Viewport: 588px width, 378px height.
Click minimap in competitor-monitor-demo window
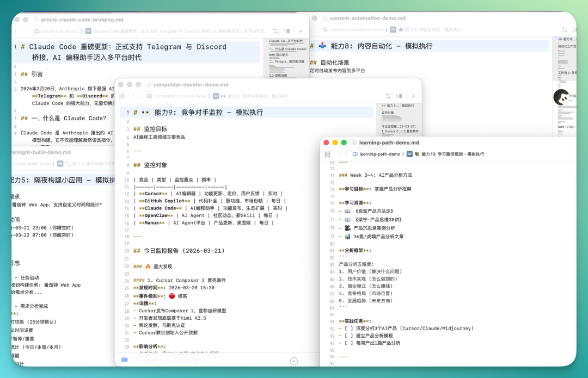point(400,119)
